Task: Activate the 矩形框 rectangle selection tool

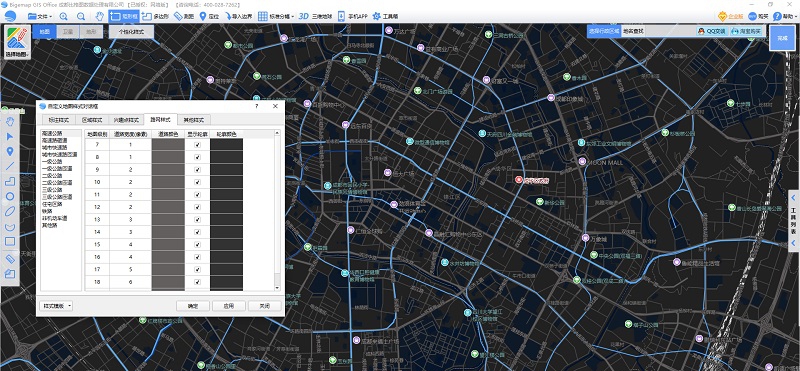Action: (123, 16)
